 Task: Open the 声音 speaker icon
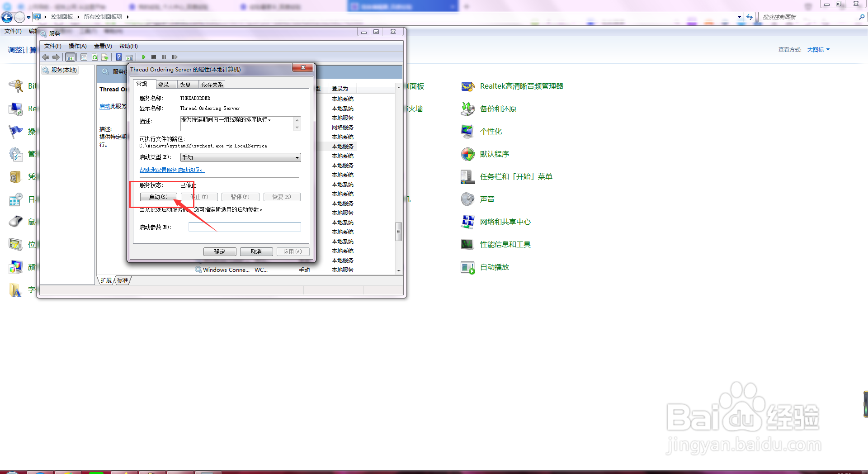pyautogui.click(x=467, y=199)
